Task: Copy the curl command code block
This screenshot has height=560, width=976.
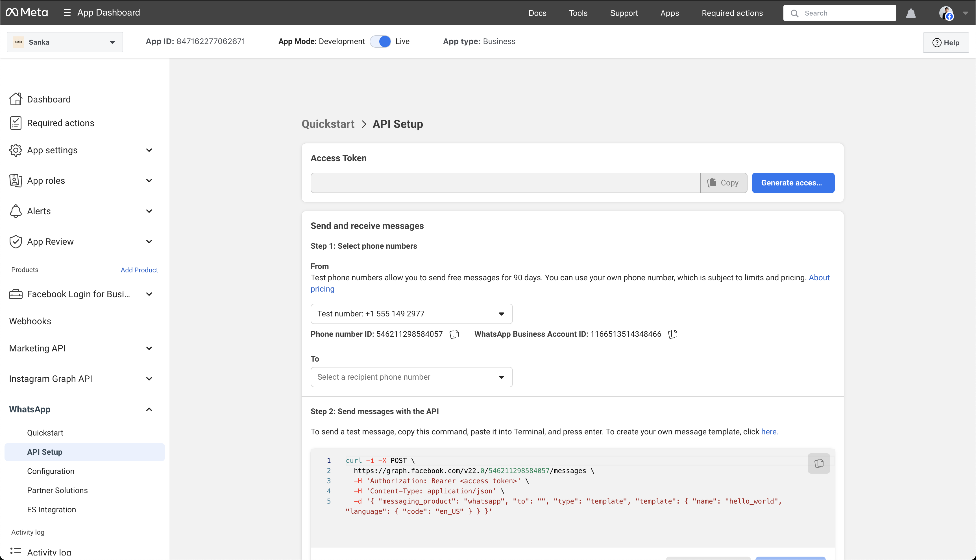Action: (x=819, y=463)
